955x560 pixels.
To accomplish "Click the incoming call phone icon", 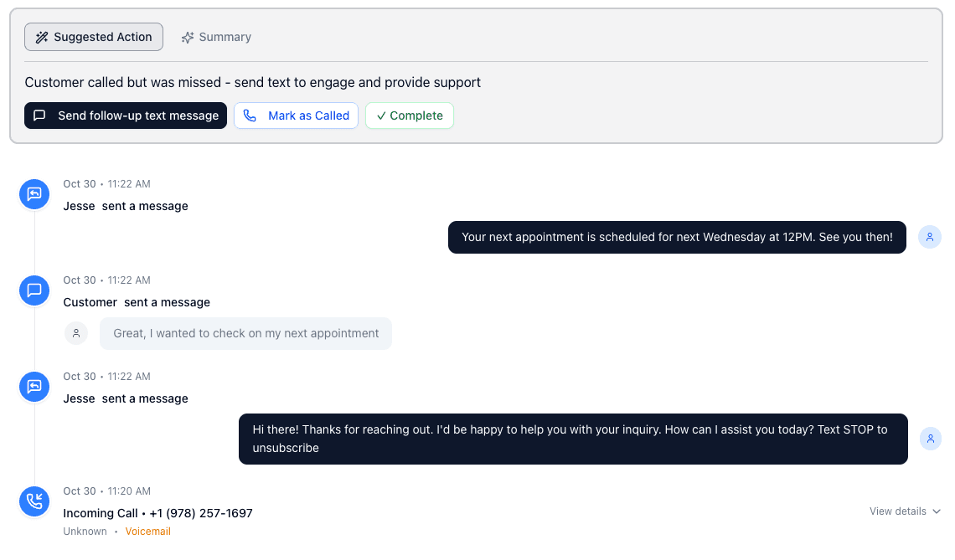I will pos(34,501).
